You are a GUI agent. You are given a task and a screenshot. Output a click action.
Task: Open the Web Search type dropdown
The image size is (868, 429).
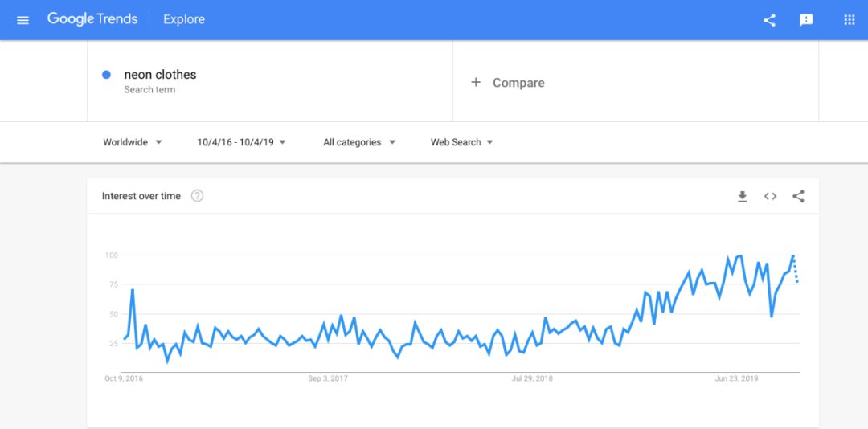(x=462, y=142)
